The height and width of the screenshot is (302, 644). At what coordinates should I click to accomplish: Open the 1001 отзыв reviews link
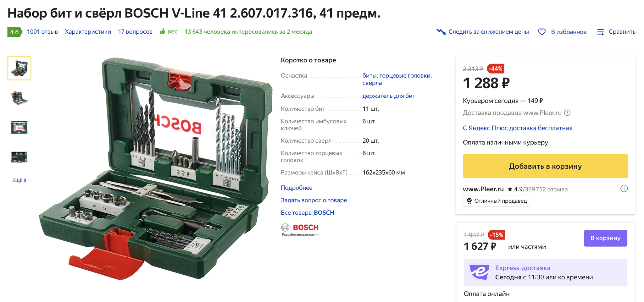[42, 32]
